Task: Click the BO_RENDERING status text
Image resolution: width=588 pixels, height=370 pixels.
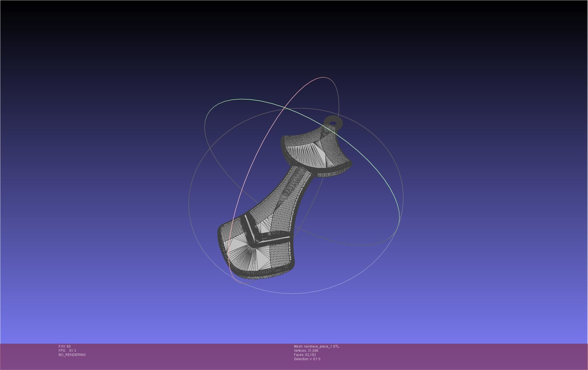Action: coord(72,355)
